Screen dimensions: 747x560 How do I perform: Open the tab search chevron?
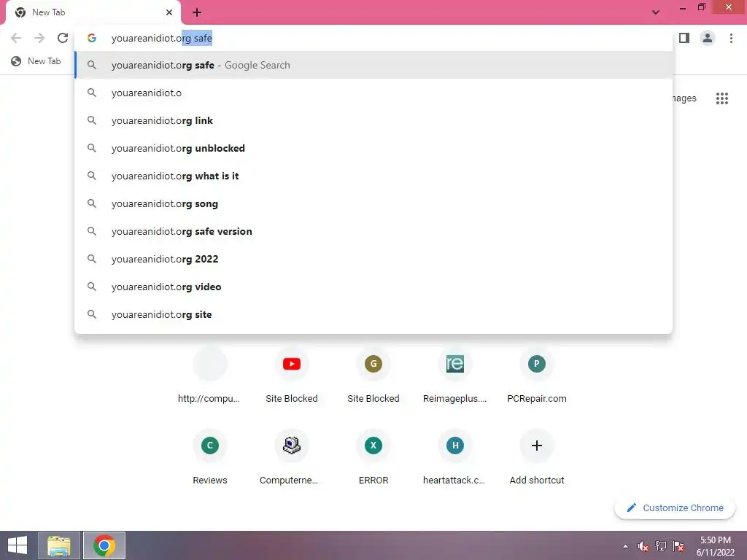click(x=656, y=12)
